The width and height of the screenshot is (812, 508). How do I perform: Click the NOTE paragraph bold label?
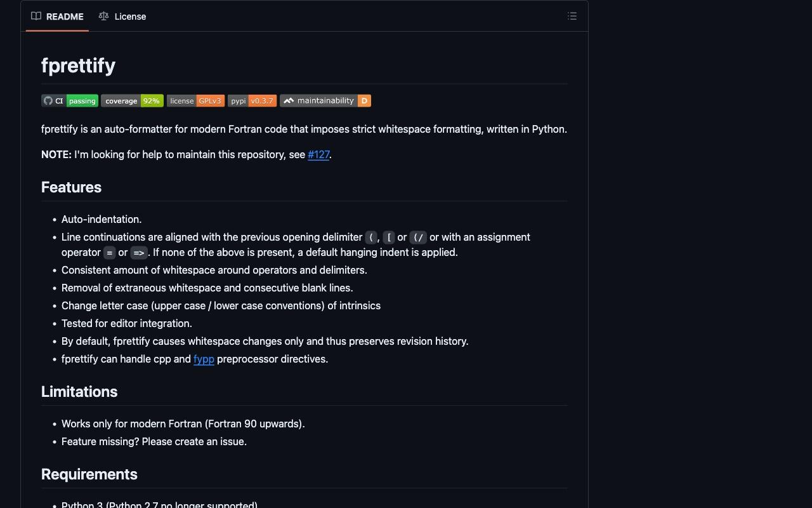[x=56, y=154]
